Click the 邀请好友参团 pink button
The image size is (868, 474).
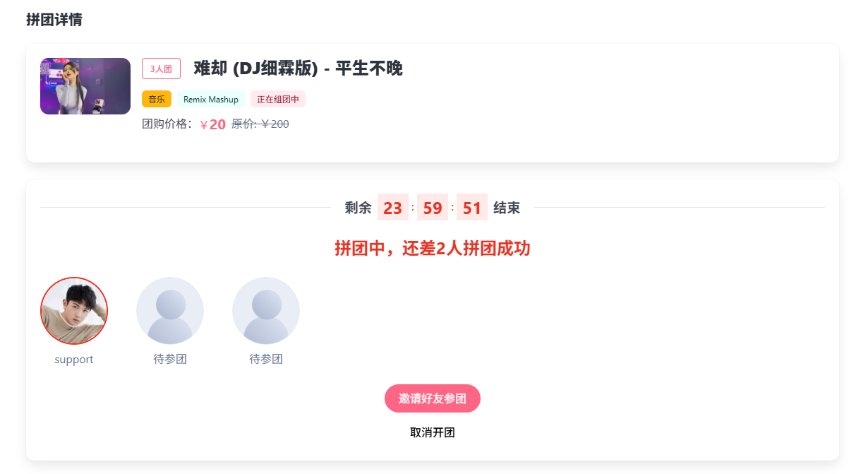pos(432,398)
